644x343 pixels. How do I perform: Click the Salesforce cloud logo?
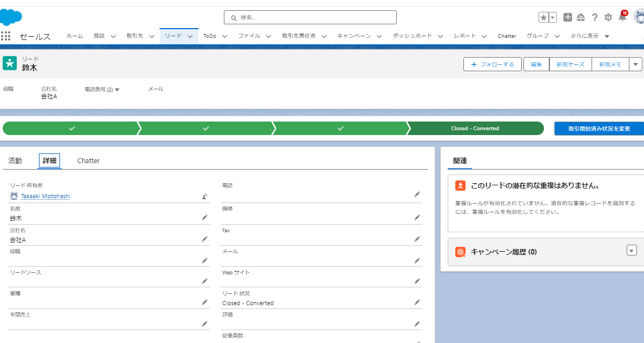coord(11,17)
